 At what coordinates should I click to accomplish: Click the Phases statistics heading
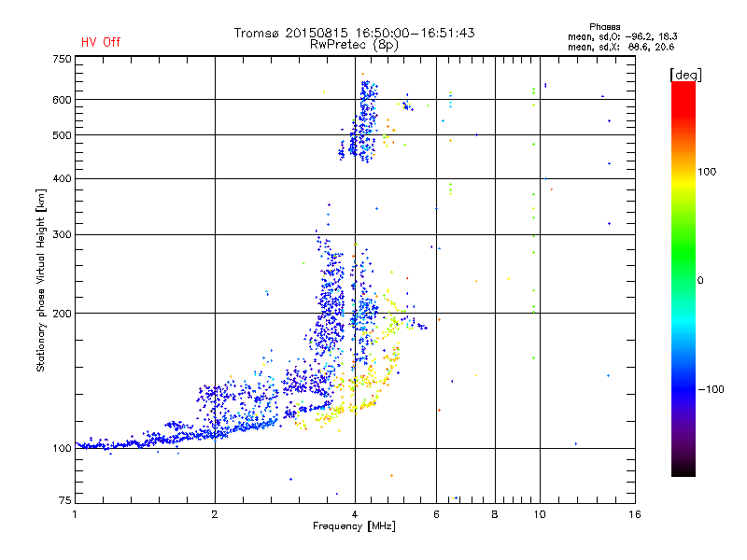point(604,27)
